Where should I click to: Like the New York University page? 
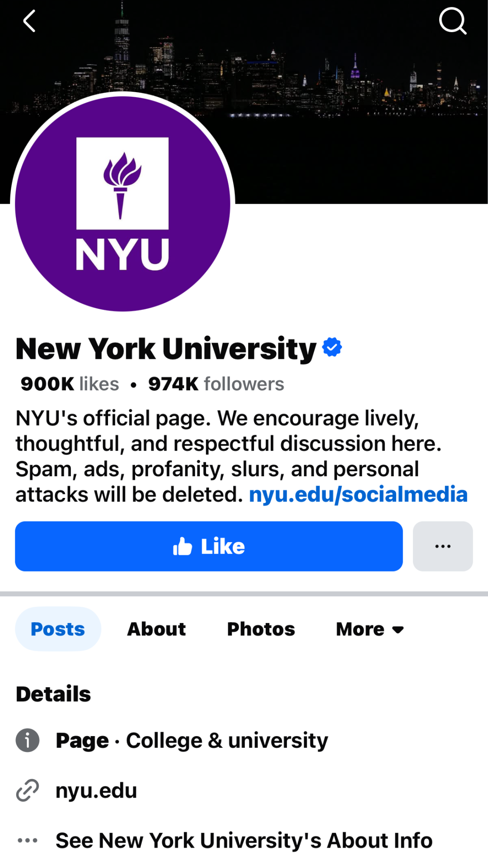click(x=209, y=546)
